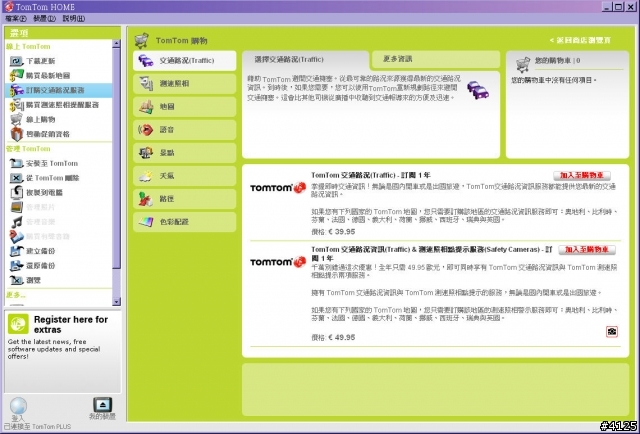Add the € 39.95 Traffic subscription to cart

582,176
